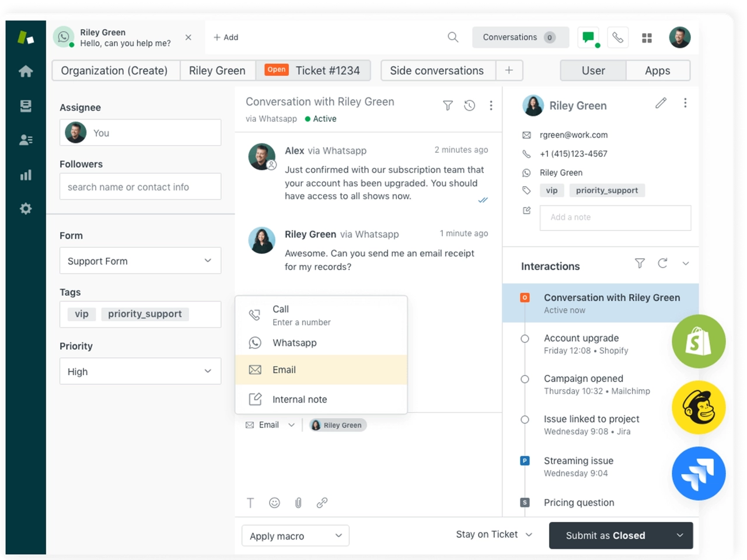Click the search magnifier in the top bar
The width and height of the screenshot is (747, 560).
(453, 37)
